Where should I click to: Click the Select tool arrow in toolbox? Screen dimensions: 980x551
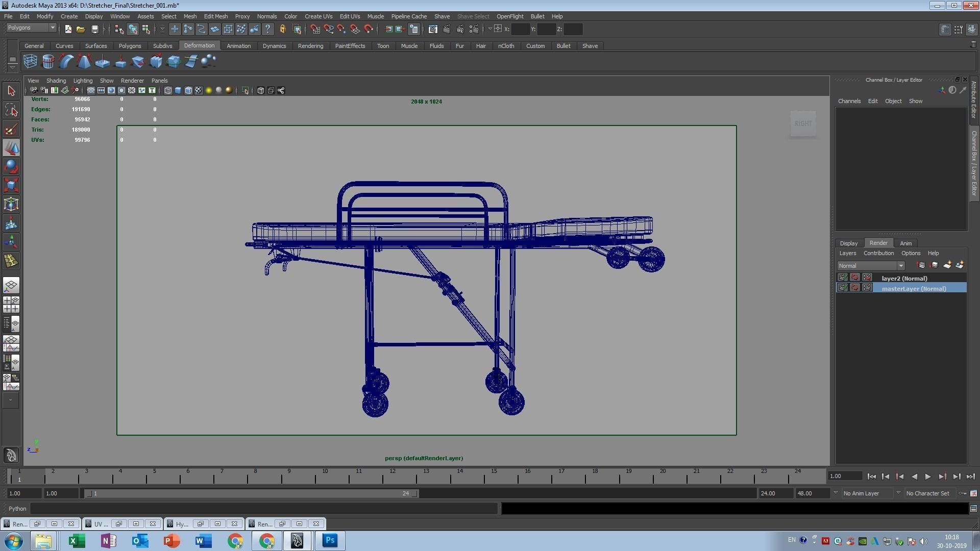click(x=11, y=91)
